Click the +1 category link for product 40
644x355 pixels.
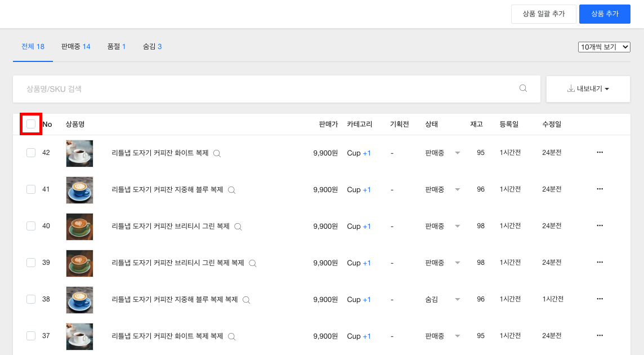(x=367, y=227)
